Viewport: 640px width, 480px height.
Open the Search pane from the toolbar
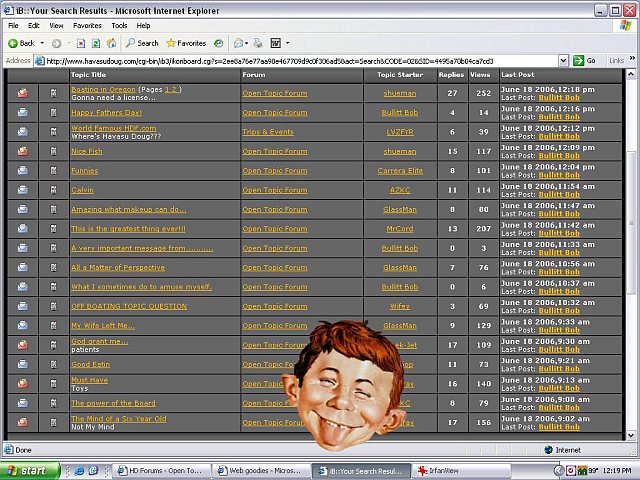tap(142, 43)
